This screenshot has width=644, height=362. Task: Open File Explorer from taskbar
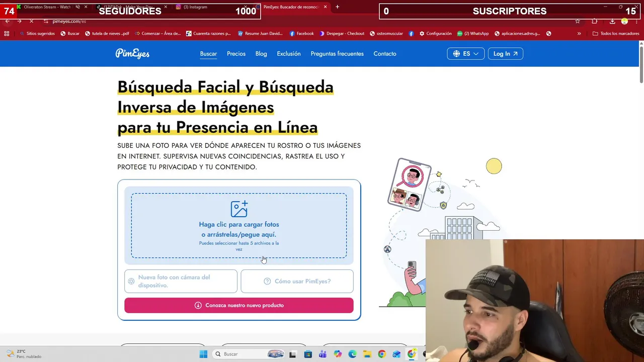(x=367, y=354)
